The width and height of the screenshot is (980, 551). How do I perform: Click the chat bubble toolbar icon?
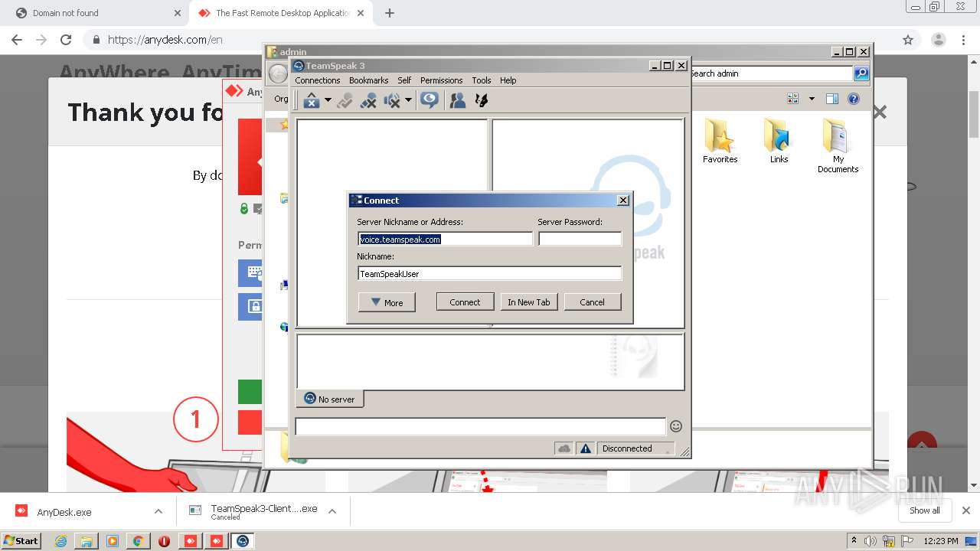(x=430, y=100)
